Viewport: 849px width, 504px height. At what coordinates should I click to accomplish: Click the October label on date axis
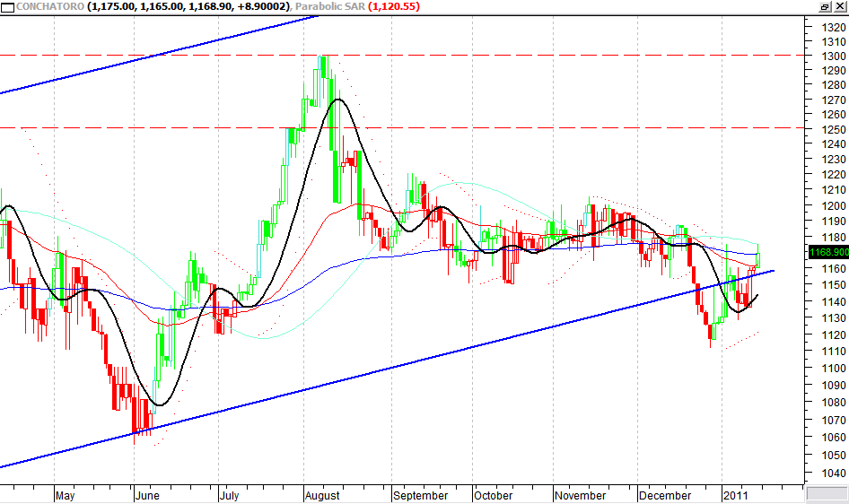[x=493, y=495]
